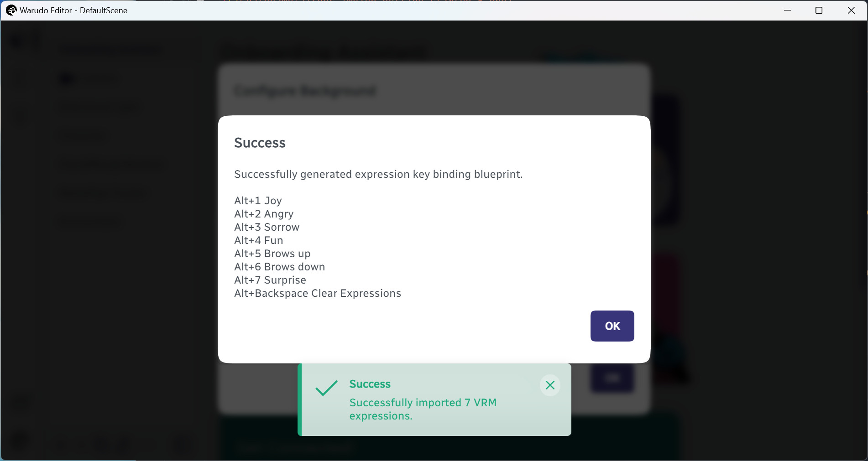Minimize the Warudo Editor window
Screen dimensions: 868x461
coord(787,10)
